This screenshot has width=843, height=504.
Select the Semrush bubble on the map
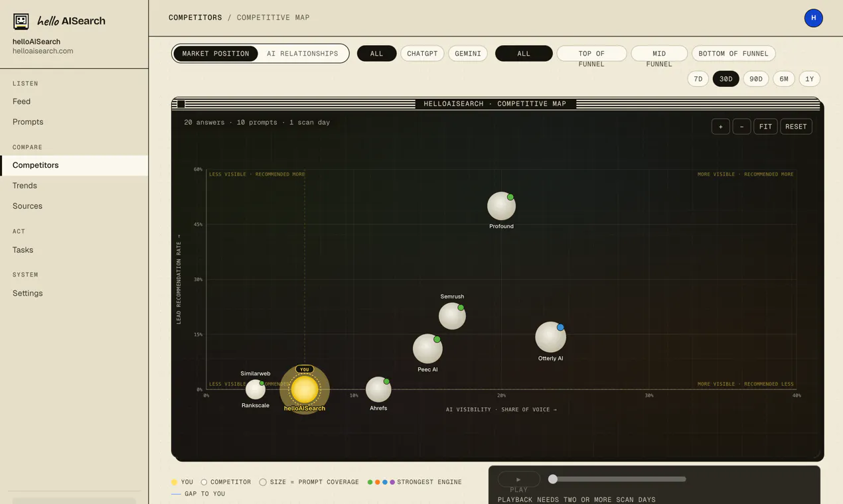[x=452, y=316]
